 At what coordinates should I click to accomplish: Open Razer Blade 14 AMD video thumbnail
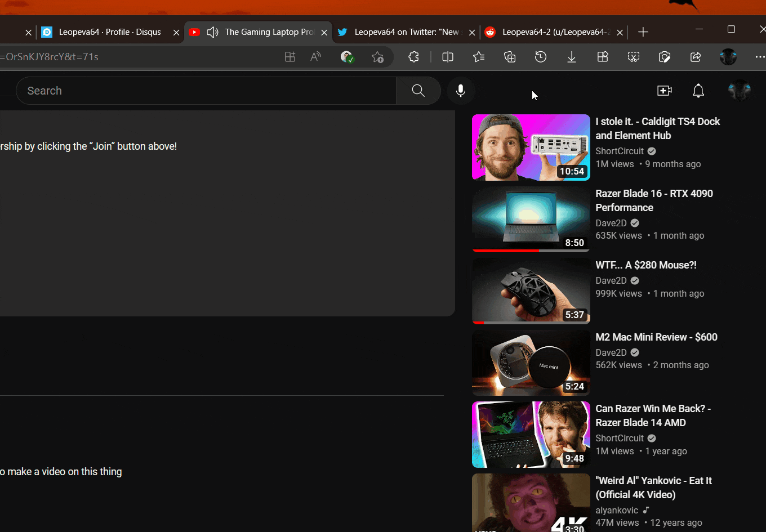tap(531, 435)
